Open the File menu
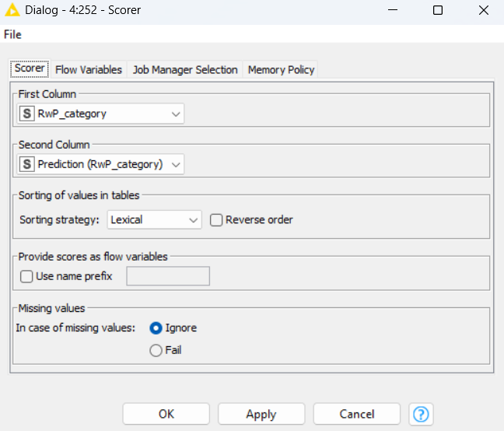Screen dimensions: 504x431 coord(12,34)
